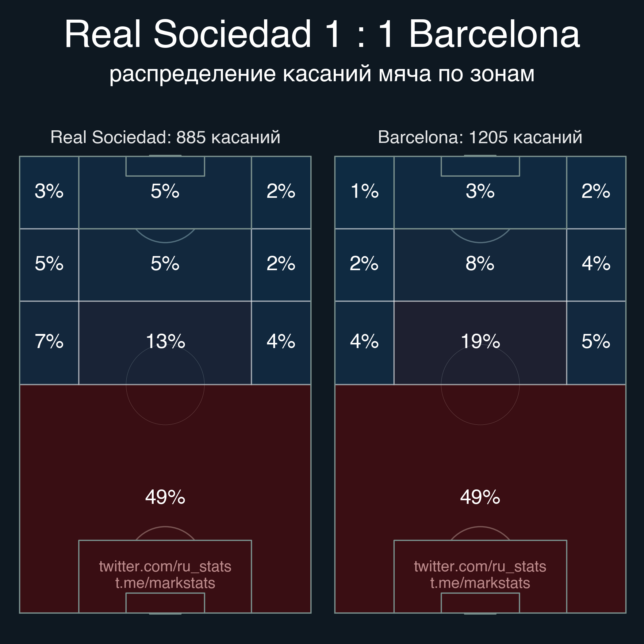The height and width of the screenshot is (644, 644).
Task: Click the Russian subtitle about touch distribution
Action: click(322, 74)
